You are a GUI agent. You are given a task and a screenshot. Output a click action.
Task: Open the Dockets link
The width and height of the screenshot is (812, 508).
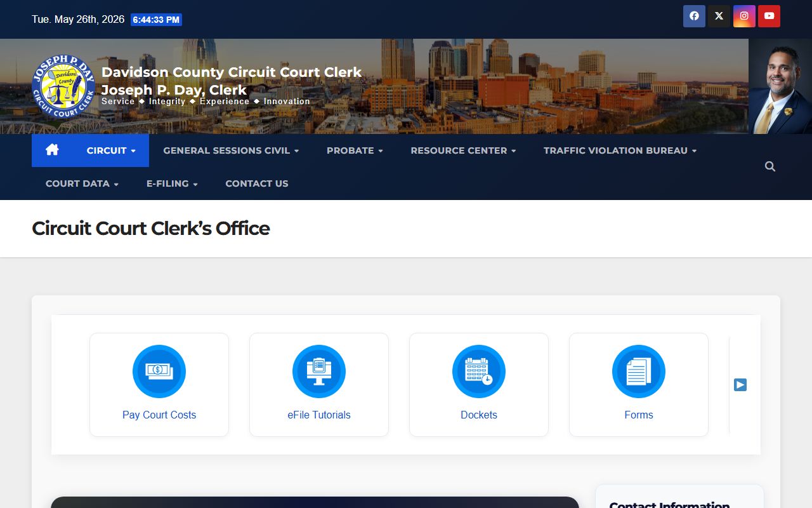pos(479,415)
